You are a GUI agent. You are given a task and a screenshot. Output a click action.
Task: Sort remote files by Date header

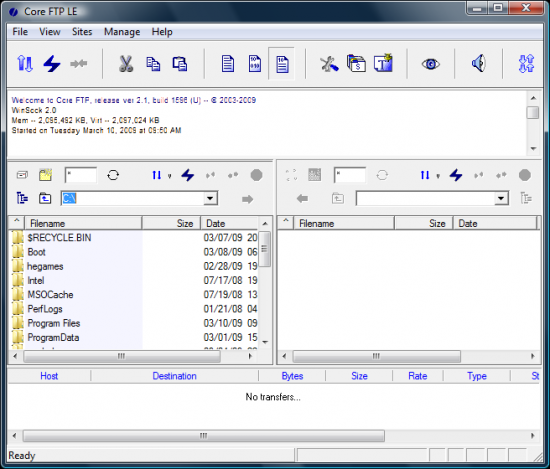point(495,223)
